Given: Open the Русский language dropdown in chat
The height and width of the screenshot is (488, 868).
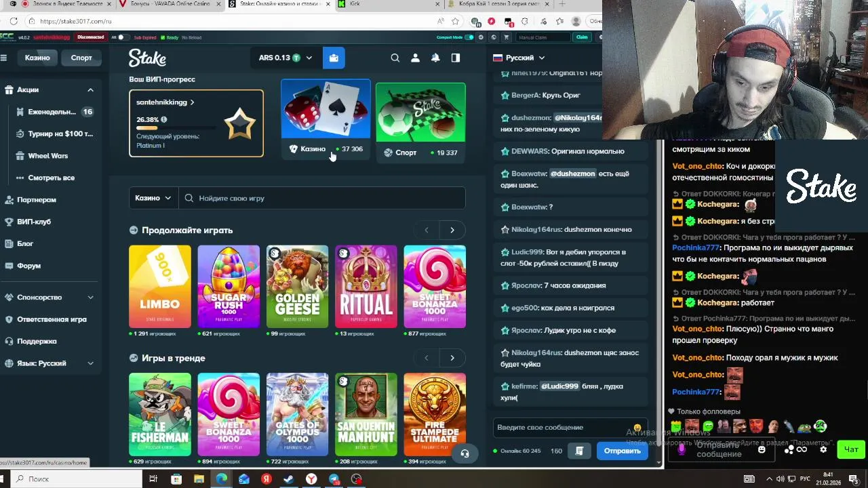Looking at the screenshot, I should 519,58.
